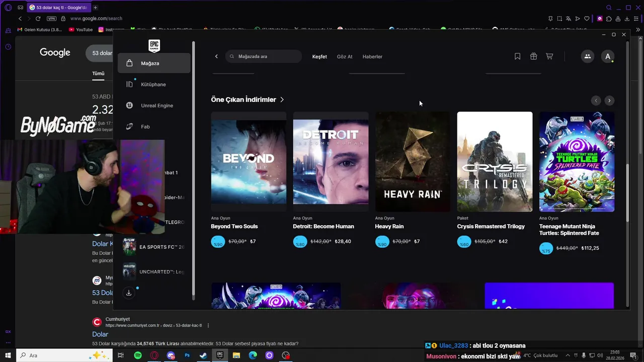Click the Detroit: Become Human title
The width and height of the screenshot is (644, 362).
324,226
